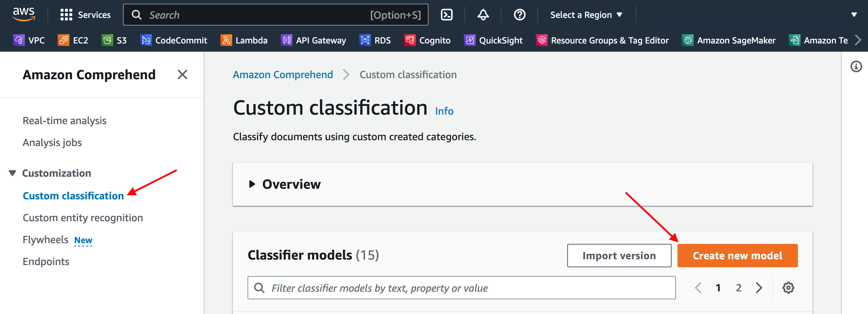
Task: Open the Select a Region dropdown
Action: pos(586,15)
